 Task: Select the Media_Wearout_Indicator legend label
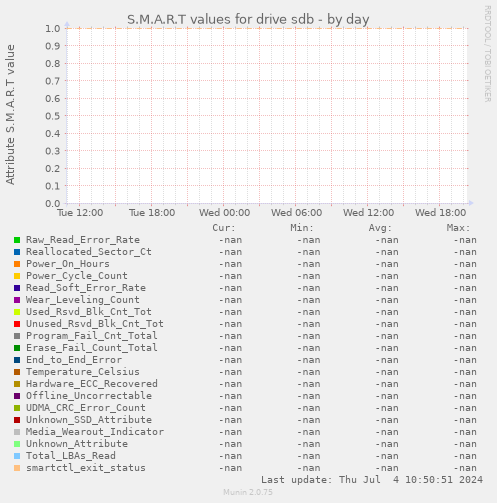[x=95, y=432]
